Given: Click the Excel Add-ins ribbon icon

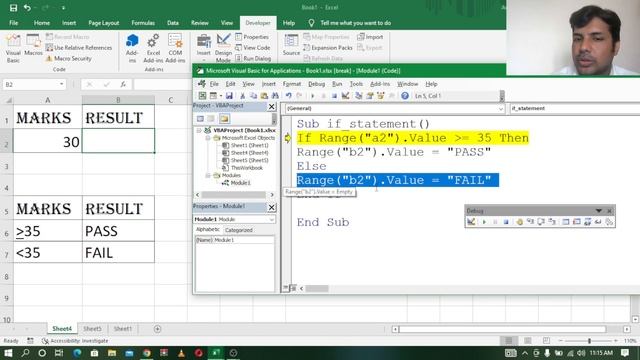Looking at the screenshot, I should 153,48.
